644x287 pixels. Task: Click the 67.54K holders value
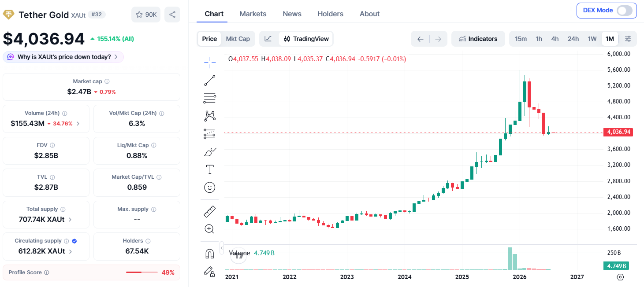point(137,251)
